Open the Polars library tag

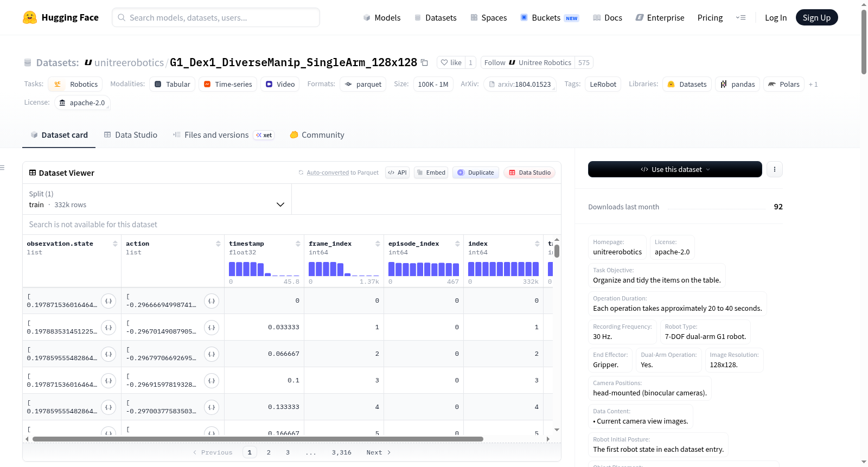784,84
